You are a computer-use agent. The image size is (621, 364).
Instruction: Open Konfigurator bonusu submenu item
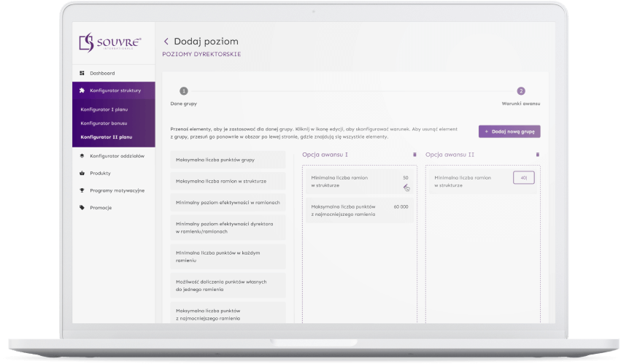tap(104, 123)
